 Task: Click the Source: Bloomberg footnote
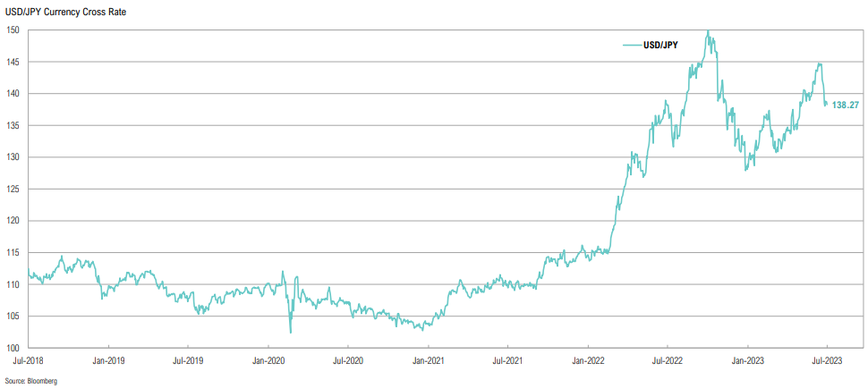click(x=30, y=381)
